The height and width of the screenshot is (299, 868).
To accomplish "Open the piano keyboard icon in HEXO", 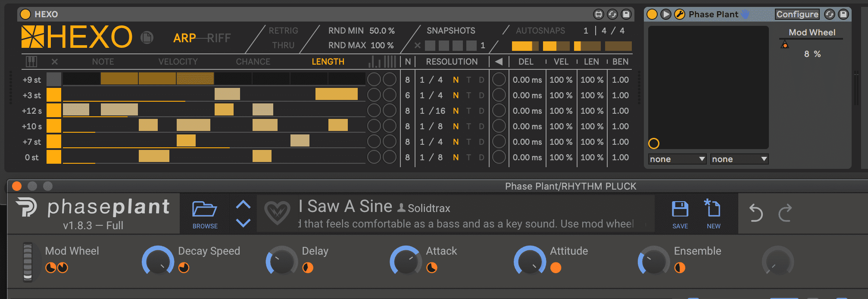I will (31, 62).
